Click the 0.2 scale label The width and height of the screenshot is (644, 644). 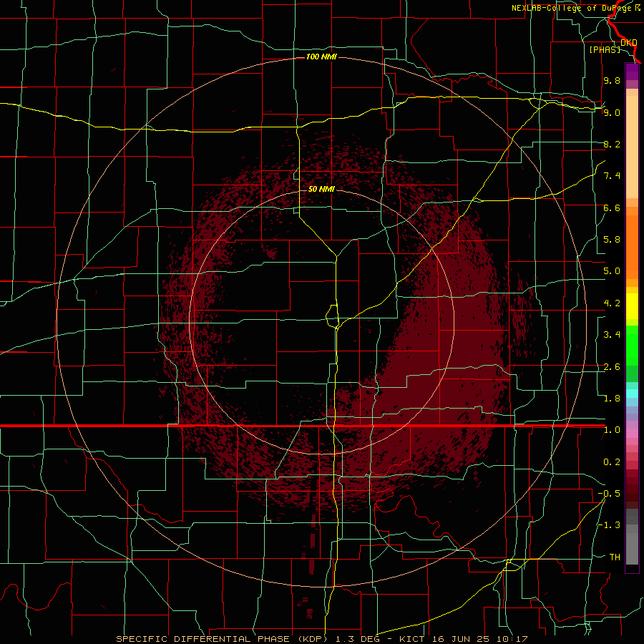[612, 462]
